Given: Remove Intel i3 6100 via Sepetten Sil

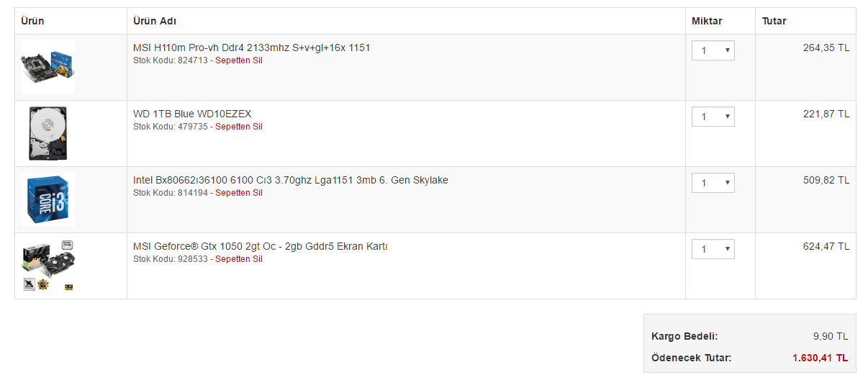Looking at the screenshot, I should [x=239, y=193].
